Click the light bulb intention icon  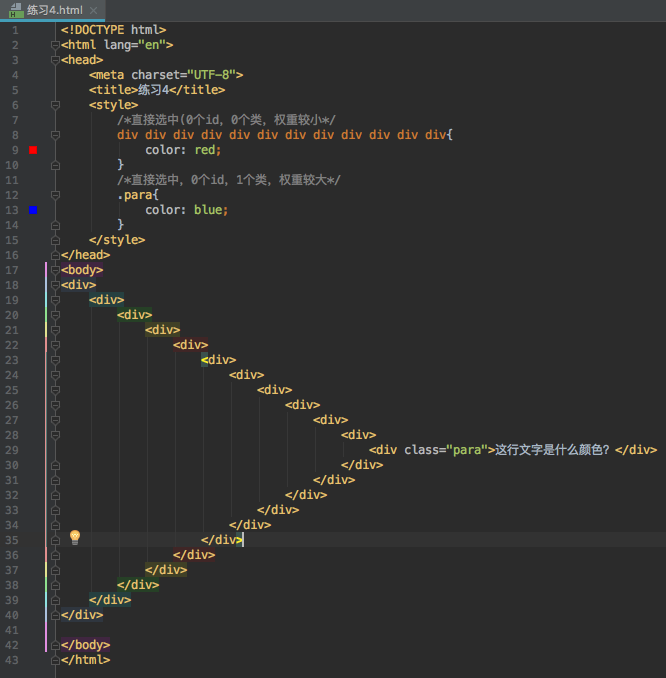[75, 537]
